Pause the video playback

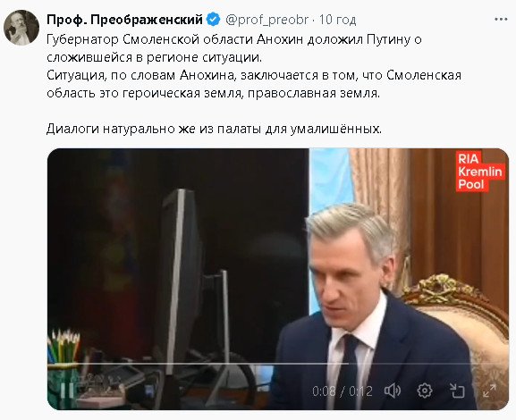coord(67,391)
